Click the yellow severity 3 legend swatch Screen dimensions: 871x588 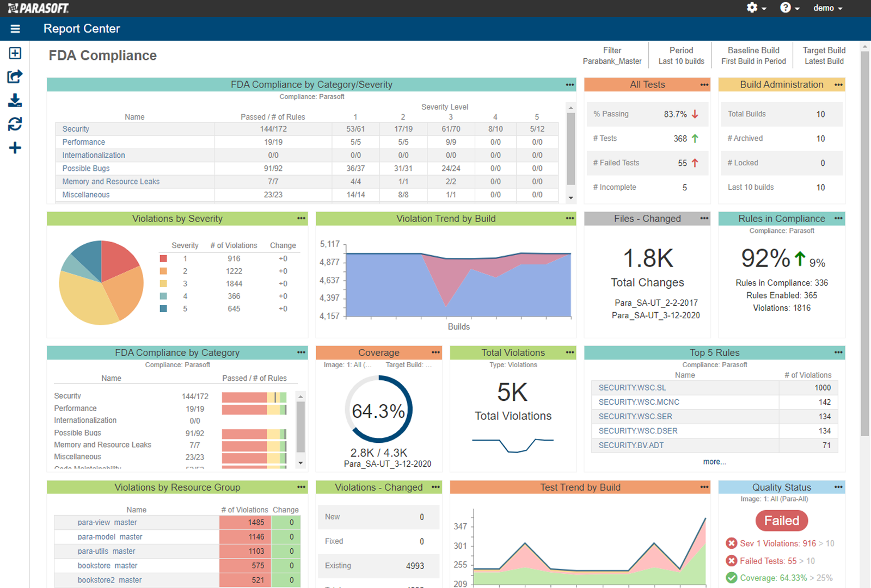163,283
